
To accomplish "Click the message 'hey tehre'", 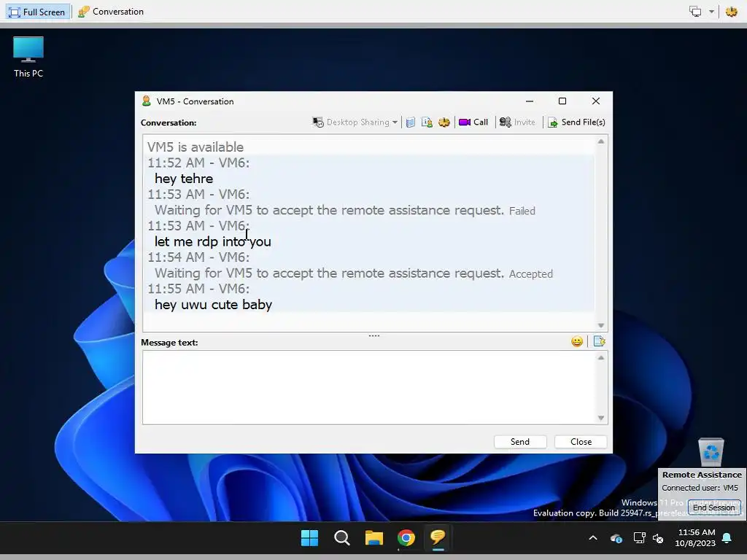I will [184, 179].
